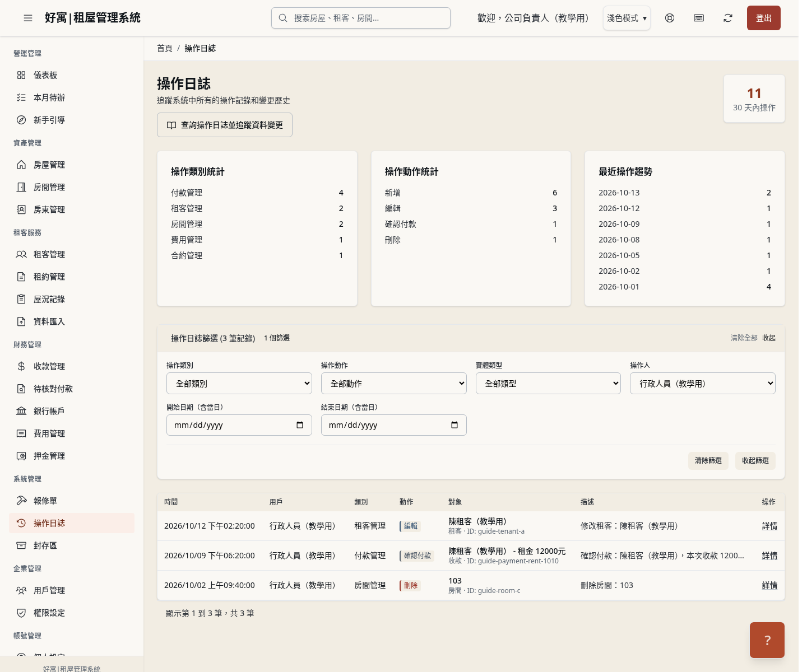807x672 pixels.
Task: Open 資料匯入 in sidebar
Action: [72, 321]
